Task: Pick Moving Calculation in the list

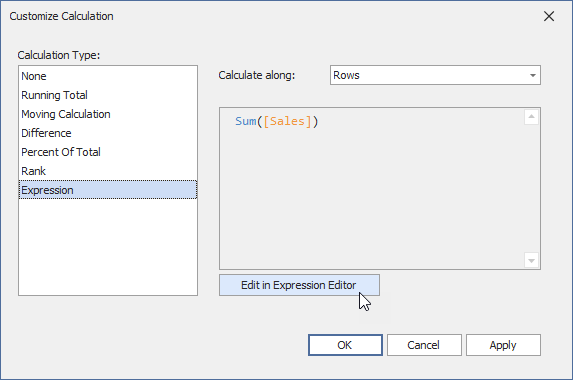Action: pyautogui.click(x=108, y=114)
